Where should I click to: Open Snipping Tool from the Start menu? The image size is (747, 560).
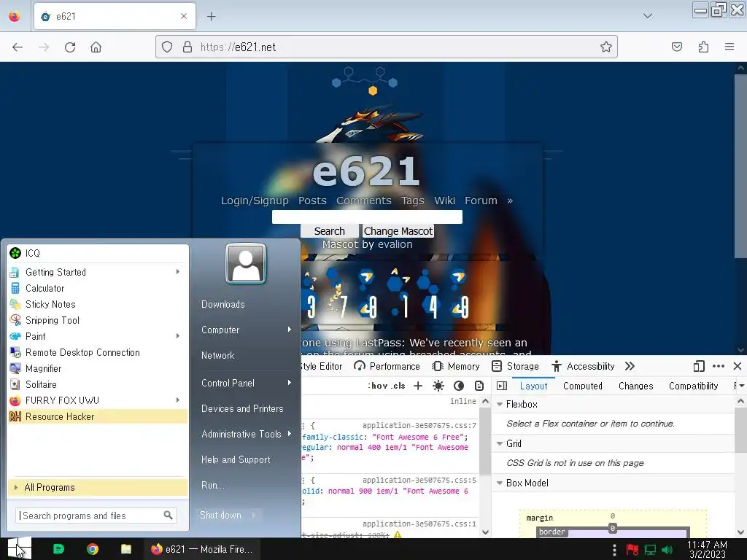(x=98, y=320)
